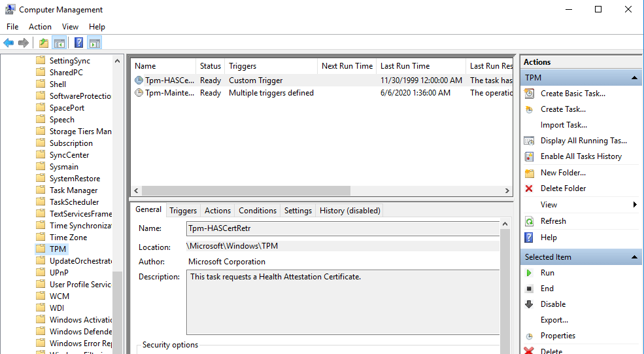
Task: Select the SystemRestore tree folder
Action: click(x=75, y=179)
